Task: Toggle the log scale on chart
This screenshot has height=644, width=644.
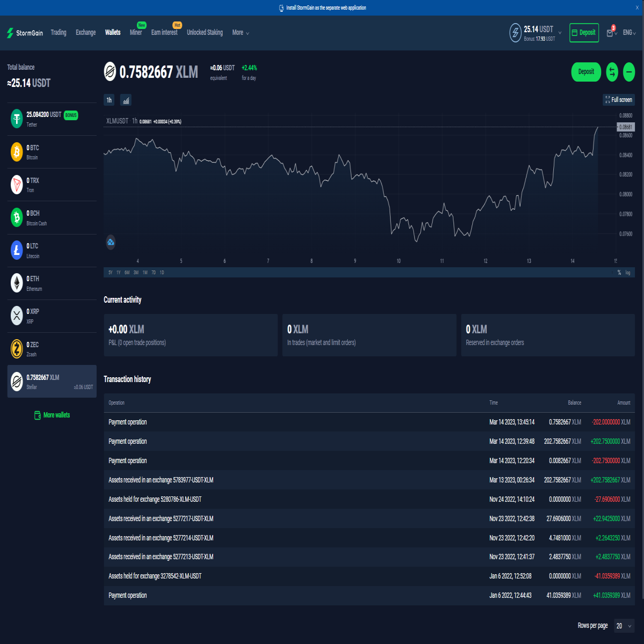Action: [x=628, y=273]
